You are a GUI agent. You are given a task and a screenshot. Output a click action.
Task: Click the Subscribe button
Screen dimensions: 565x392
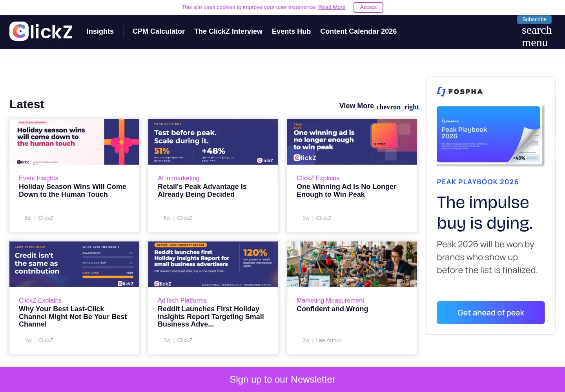[534, 20]
